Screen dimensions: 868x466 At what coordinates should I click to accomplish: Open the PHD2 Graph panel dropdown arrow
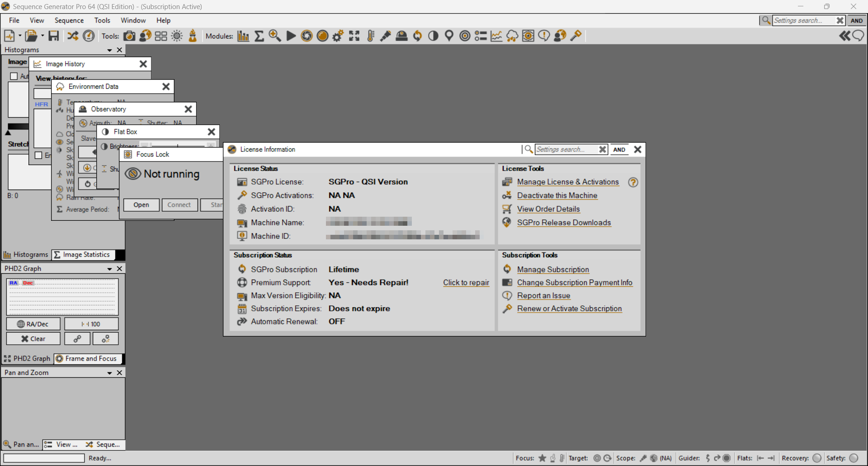109,269
